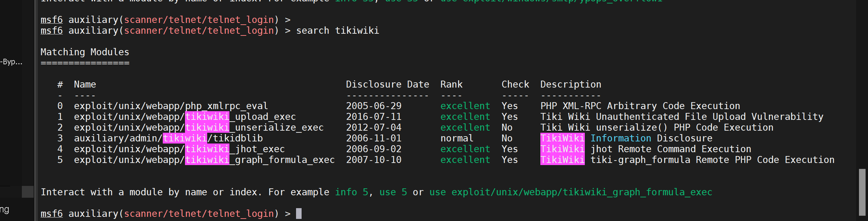Click the 'use exploit/unix/webapp/tikiwiki_graph_formula_exec' hint text
This screenshot has width=868, height=221.
tap(571, 192)
